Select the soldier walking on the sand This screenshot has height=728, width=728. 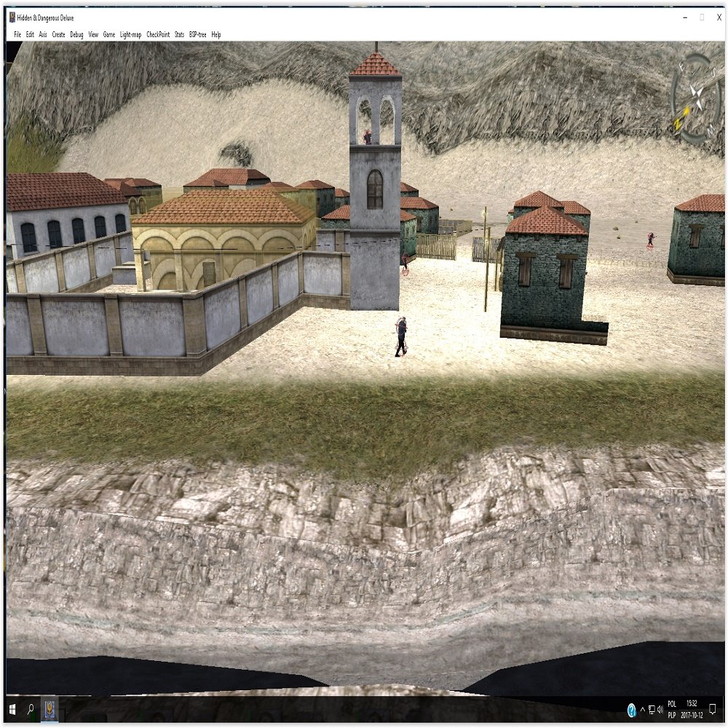click(x=401, y=336)
